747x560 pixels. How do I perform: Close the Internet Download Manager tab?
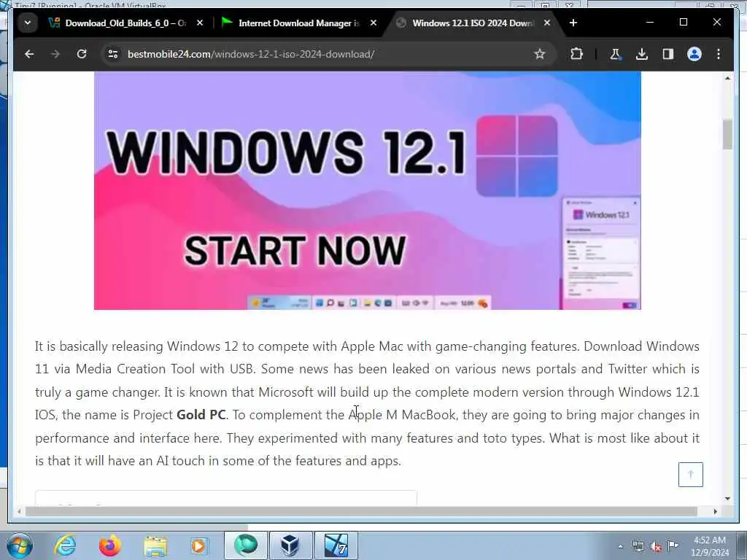click(373, 23)
